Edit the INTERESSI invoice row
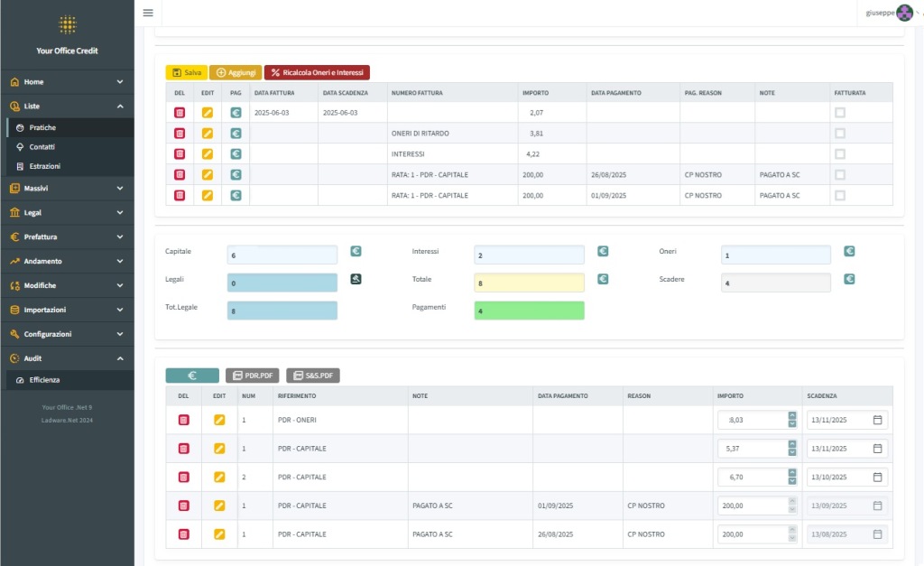Viewport: 924px width, 566px height. [x=208, y=154]
